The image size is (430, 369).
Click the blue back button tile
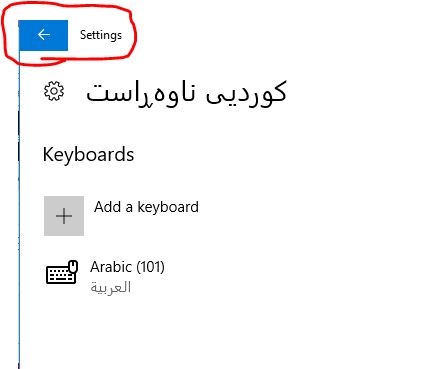(x=43, y=35)
